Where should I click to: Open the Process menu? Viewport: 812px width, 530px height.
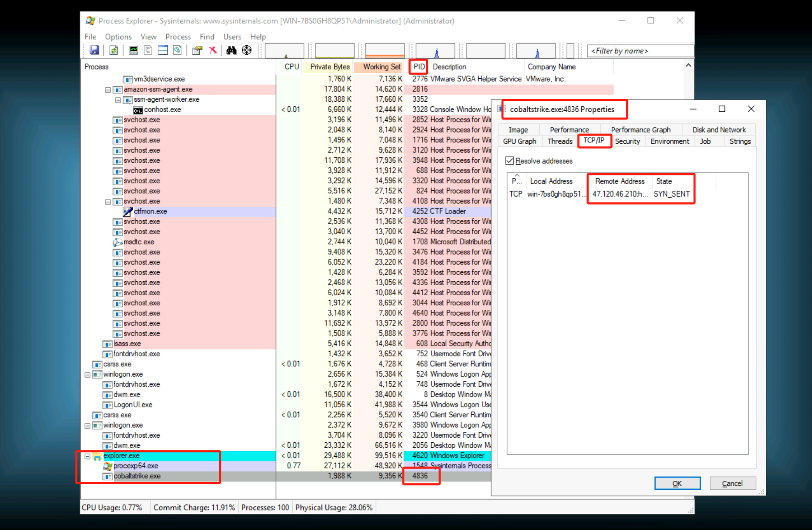coord(178,37)
